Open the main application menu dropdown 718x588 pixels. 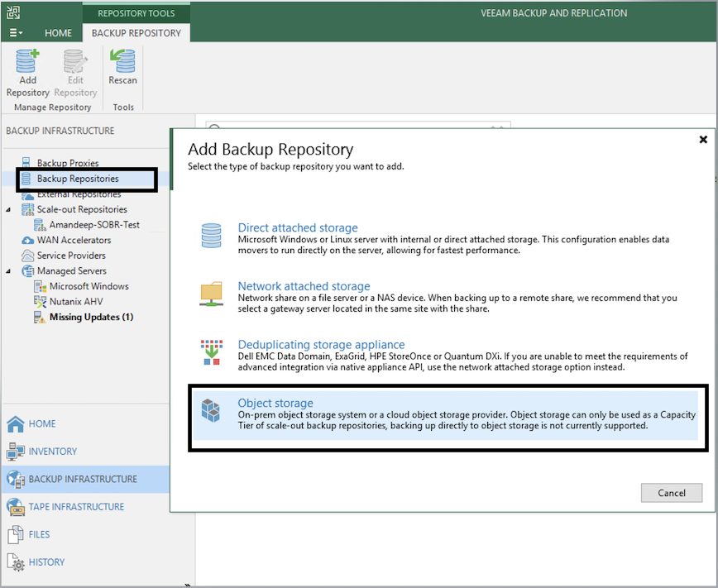(17, 33)
